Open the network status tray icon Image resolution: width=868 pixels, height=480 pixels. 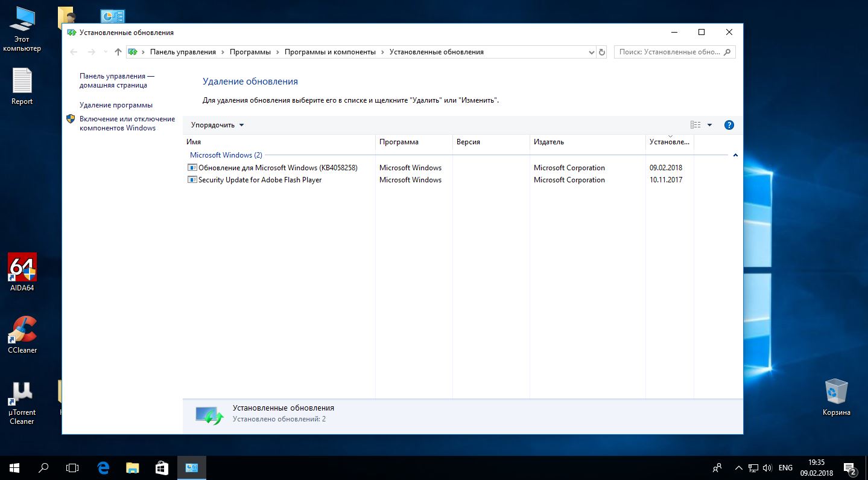[753, 468]
